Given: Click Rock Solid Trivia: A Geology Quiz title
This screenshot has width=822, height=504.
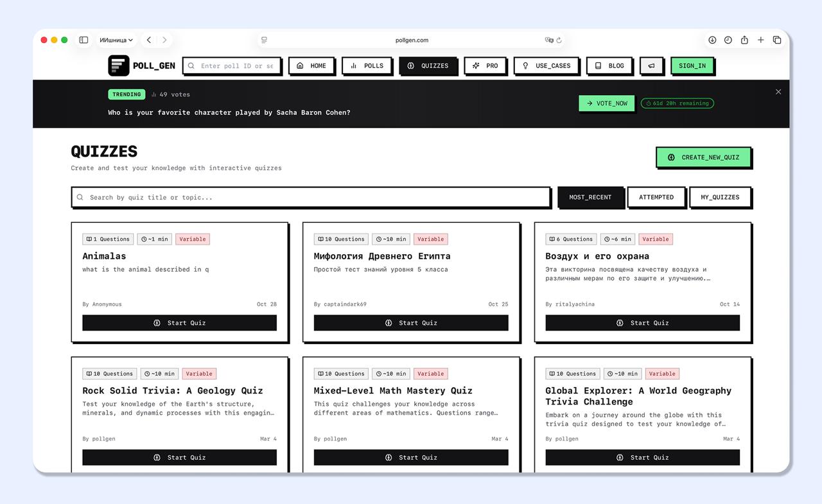Looking at the screenshot, I should [x=173, y=390].
